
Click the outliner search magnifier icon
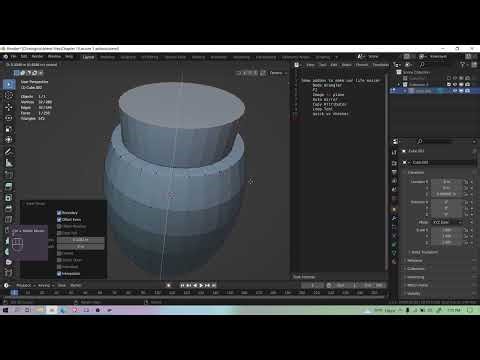click(x=422, y=65)
